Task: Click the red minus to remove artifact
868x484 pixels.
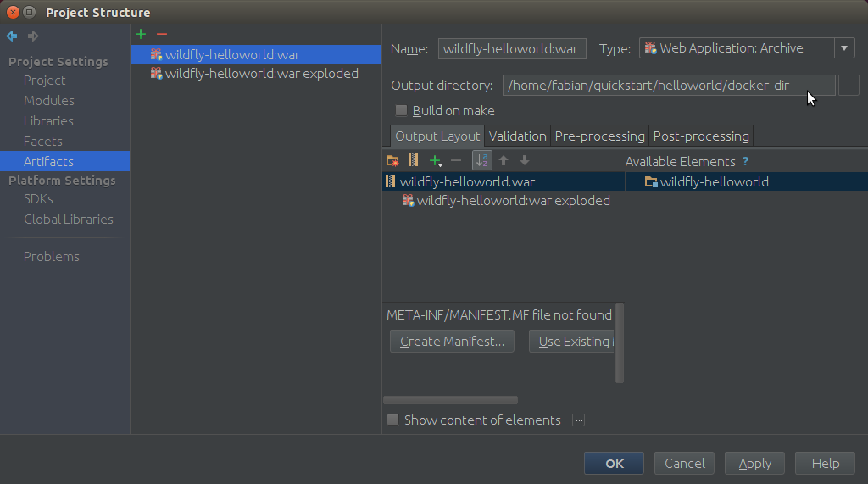Action: pyautogui.click(x=162, y=34)
